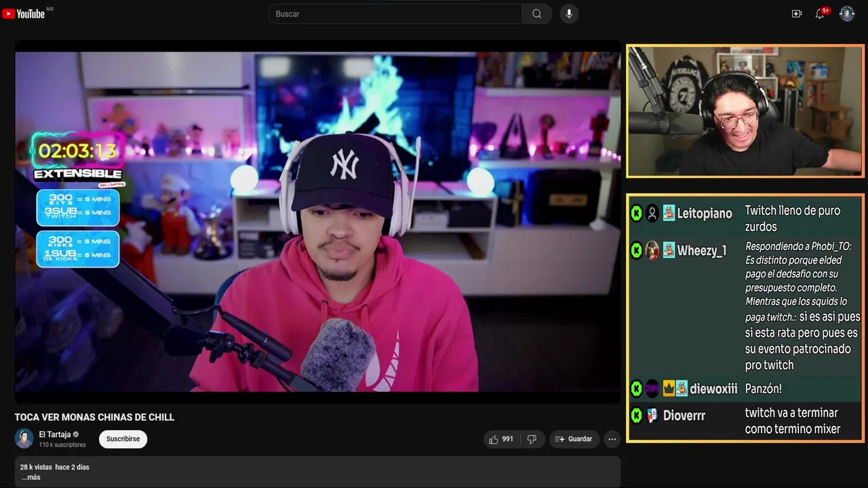Screen dimensions: 868x488
Task: Open the YouTube home logo
Action: pyautogui.click(x=24, y=14)
